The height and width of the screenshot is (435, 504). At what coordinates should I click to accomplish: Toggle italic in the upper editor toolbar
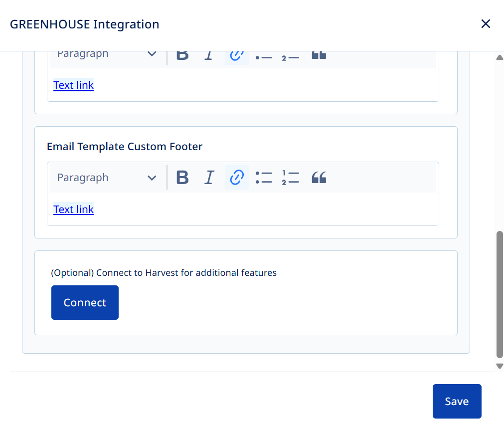click(209, 55)
